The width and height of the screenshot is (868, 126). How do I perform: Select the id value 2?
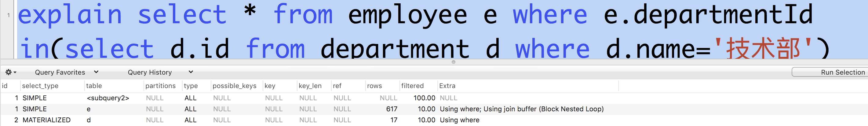[x=16, y=120]
